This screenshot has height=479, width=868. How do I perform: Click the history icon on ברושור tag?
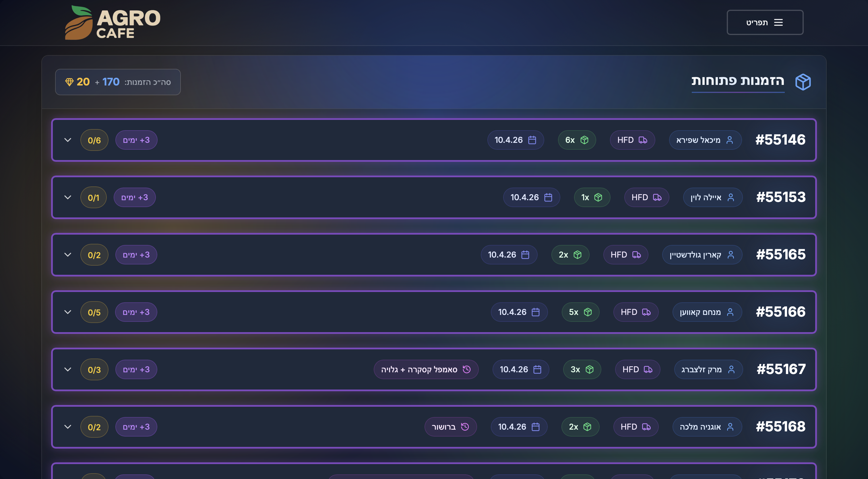pos(465,427)
